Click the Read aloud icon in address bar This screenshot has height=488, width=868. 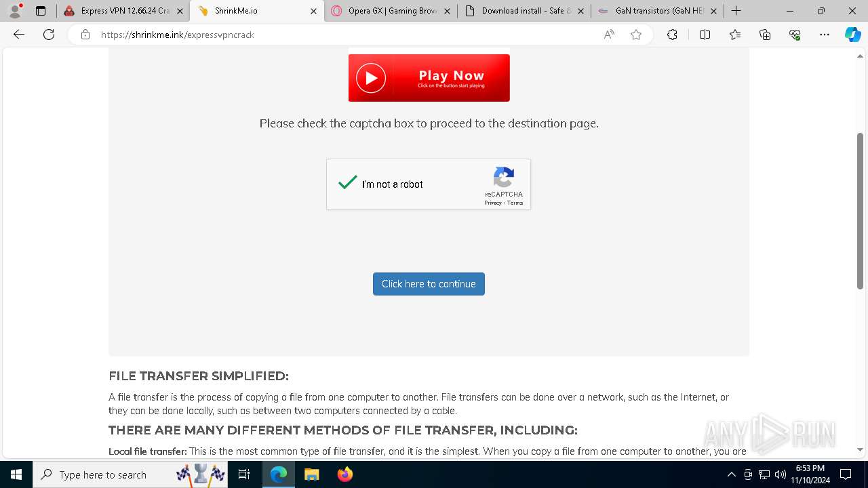click(609, 35)
